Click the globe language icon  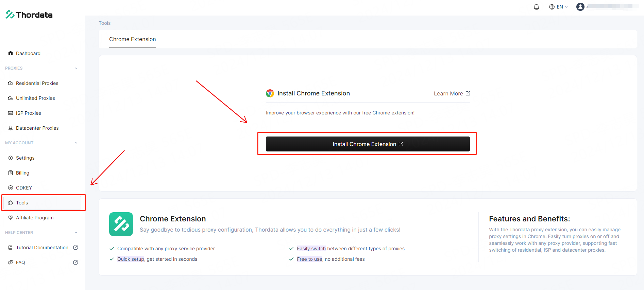[552, 7]
